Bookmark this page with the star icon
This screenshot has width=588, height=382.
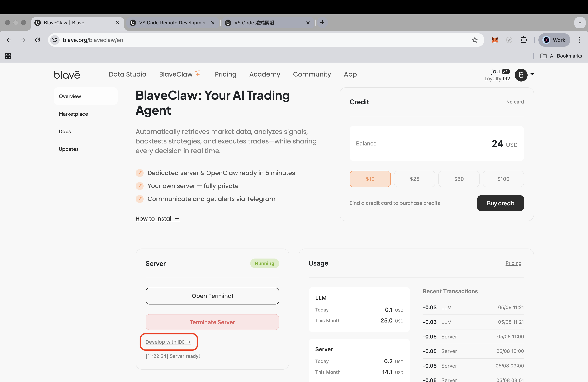(x=475, y=40)
